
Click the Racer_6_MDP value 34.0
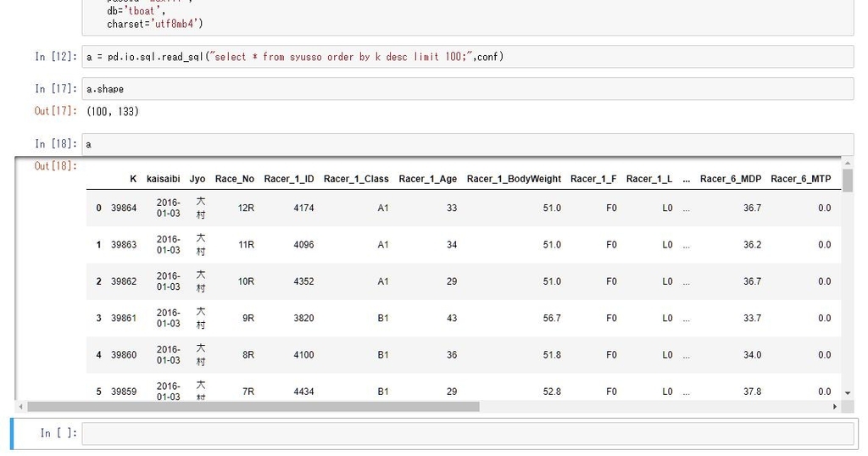coord(753,355)
